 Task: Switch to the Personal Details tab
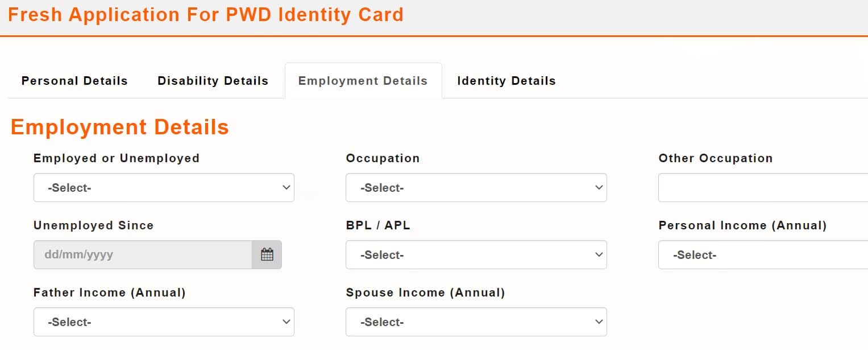[74, 80]
